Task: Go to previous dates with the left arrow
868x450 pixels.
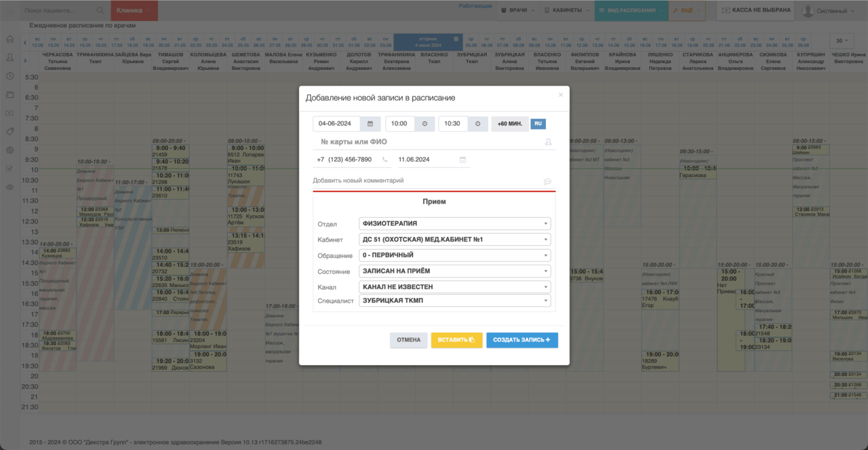Action: point(25,42)
